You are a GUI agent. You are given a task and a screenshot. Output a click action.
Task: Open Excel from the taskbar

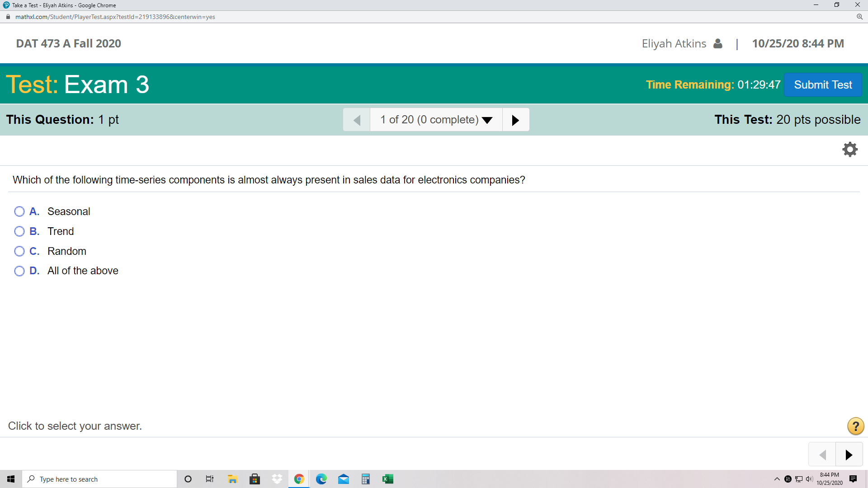tap(387, 479)
